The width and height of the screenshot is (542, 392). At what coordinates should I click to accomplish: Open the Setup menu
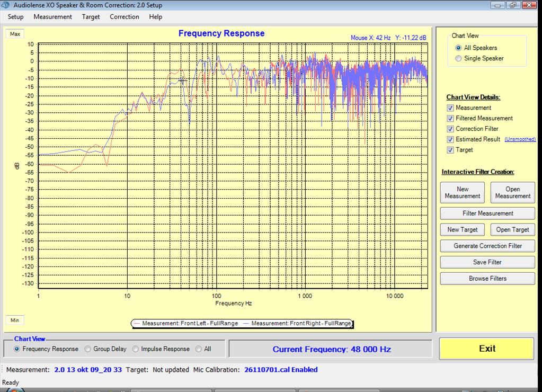(x=15, y=16)
